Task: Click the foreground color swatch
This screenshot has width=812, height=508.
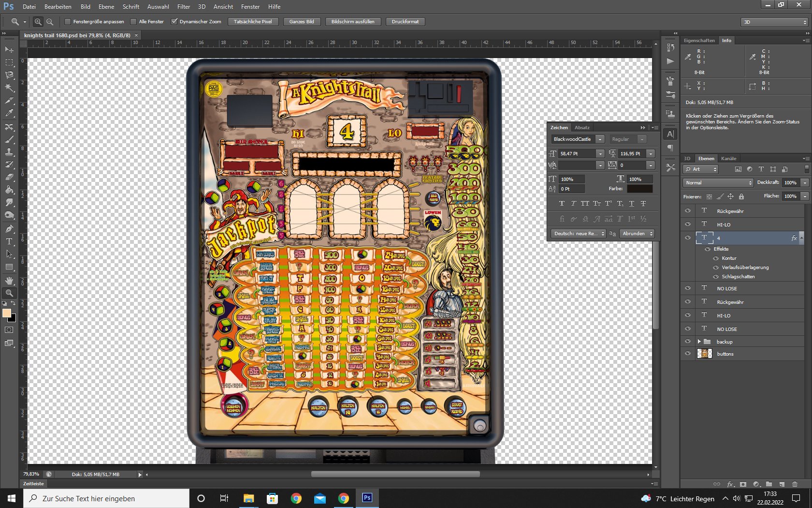Action: point(7,314)
